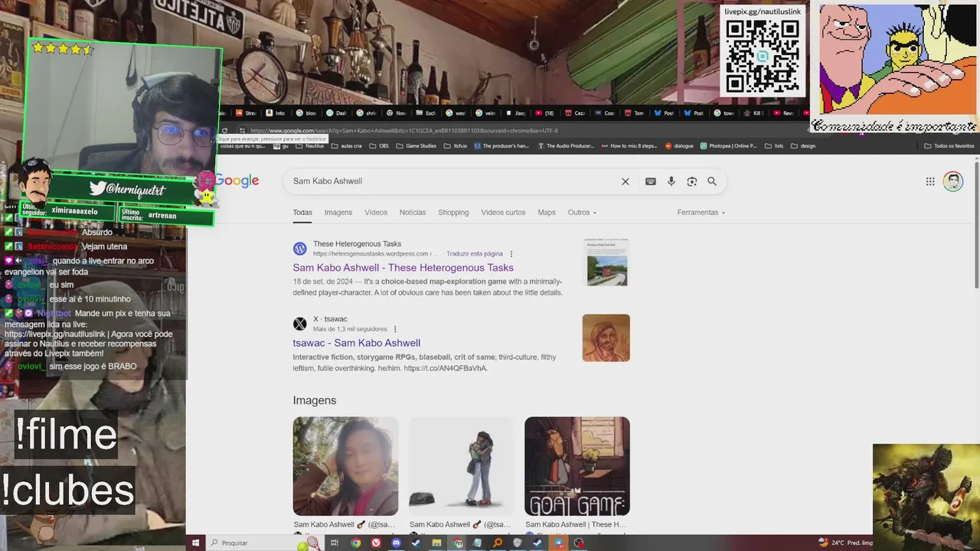Start voice search with microphone icon

tap(671, 181)
